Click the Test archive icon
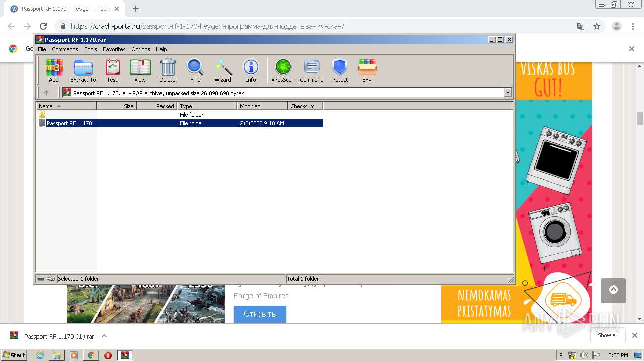 click(x=112, y=70)
